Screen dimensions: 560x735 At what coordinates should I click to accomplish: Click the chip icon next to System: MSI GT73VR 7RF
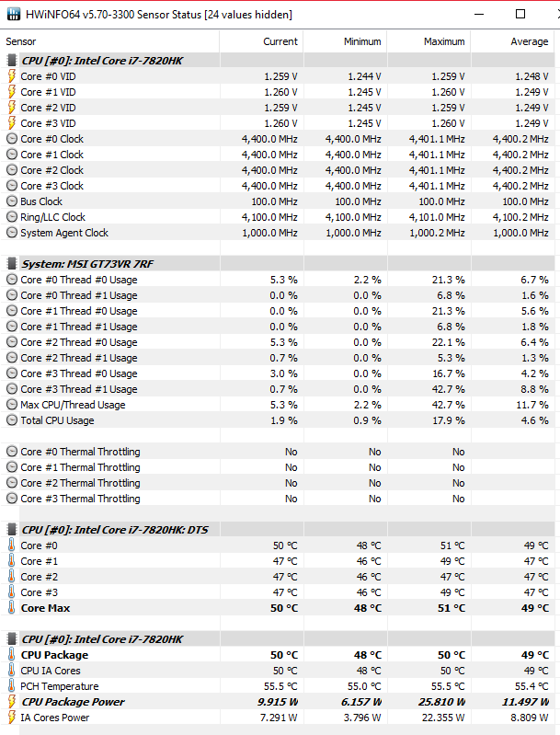[12, 264]
